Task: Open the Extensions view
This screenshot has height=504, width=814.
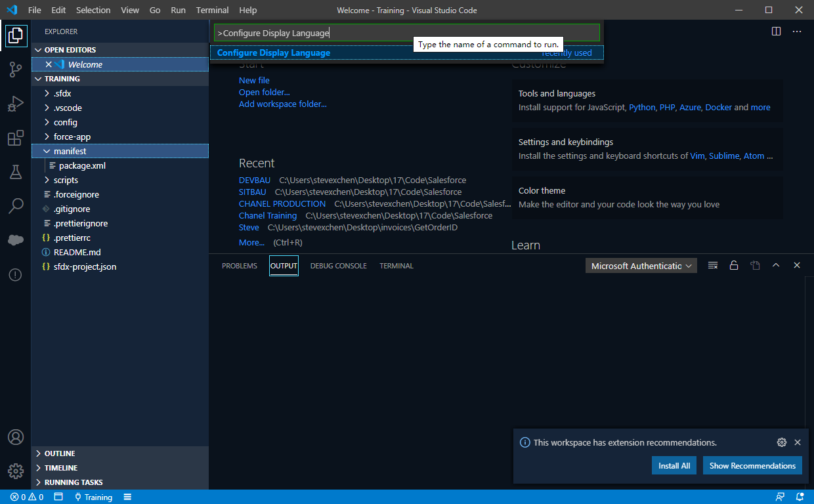Action: pyautogui.click(x=15, y=138)
